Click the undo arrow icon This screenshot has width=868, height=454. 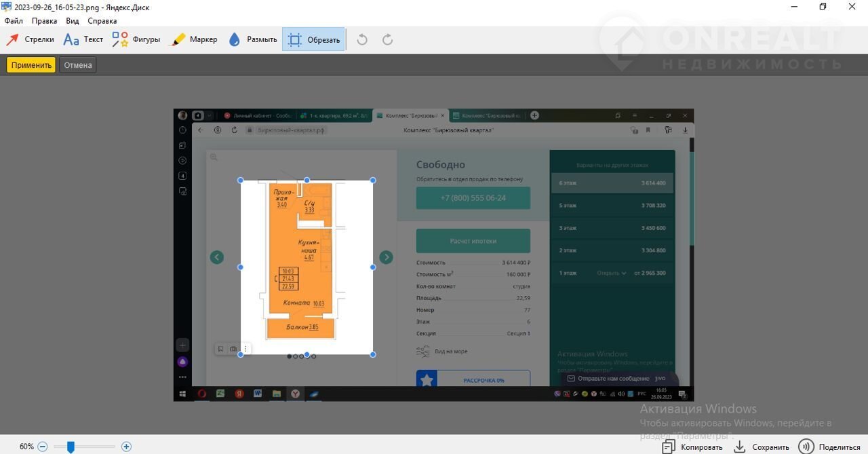click(362, 39)
